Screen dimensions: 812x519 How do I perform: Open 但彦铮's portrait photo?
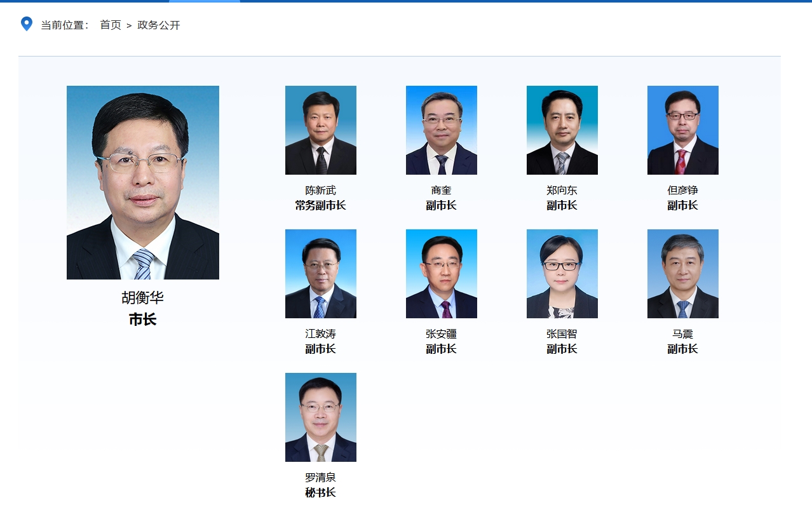(683, 130)
